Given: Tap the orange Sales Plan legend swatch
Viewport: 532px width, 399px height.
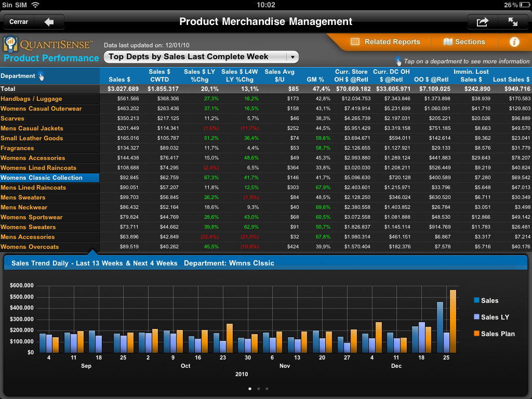Looking at the screenshot, I should click(x=476, y=334).
